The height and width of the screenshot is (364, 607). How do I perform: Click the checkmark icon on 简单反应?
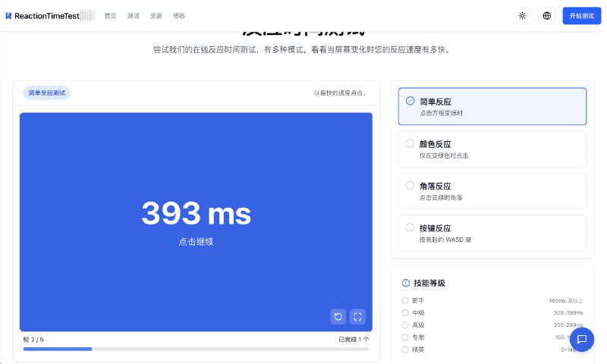coord(410,101)
